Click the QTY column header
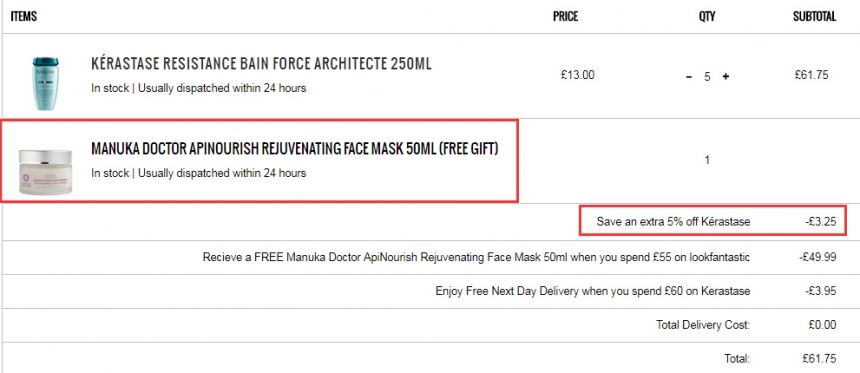The height and width of the screenshot is (373, 860). [707, 16]
